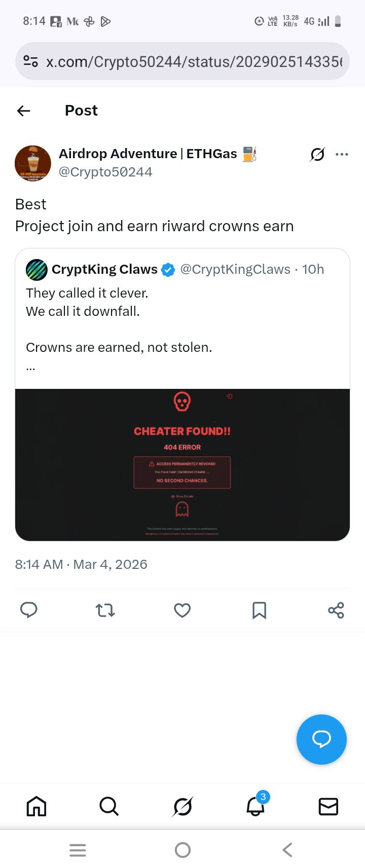This screenshot has height=868, width=365.
Task: Open the Airdrop Adventure profile avatar
Action: 33,163
